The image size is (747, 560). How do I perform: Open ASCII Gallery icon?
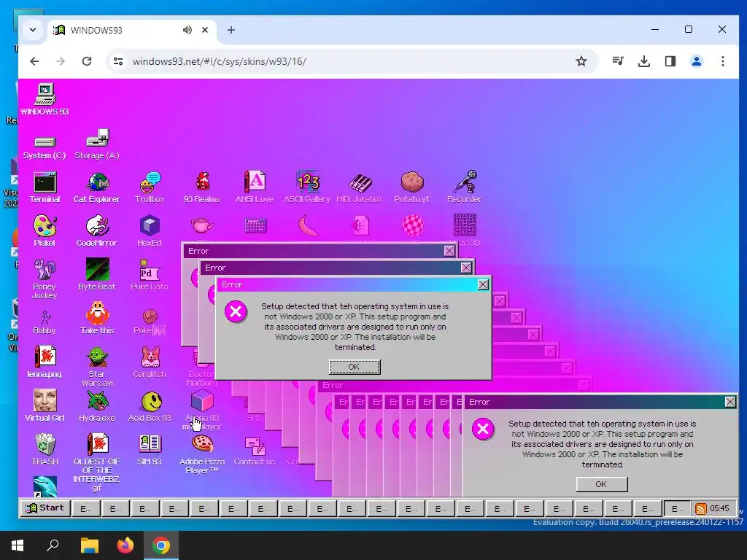307,187
